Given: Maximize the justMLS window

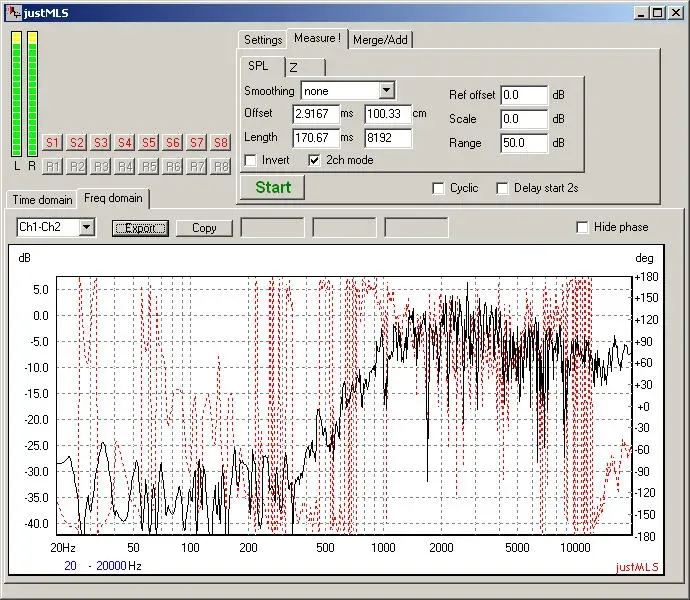Looking at the screenshot, I should (657, 13).
